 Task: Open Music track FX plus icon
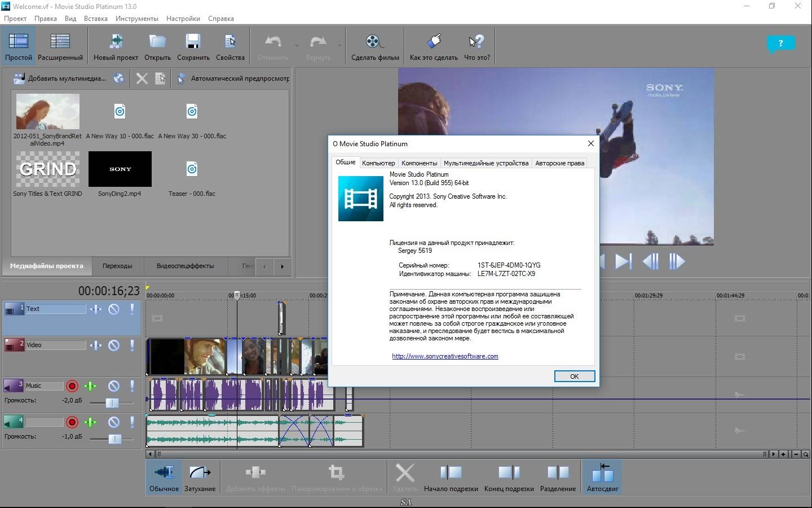[x=90, y=386]
